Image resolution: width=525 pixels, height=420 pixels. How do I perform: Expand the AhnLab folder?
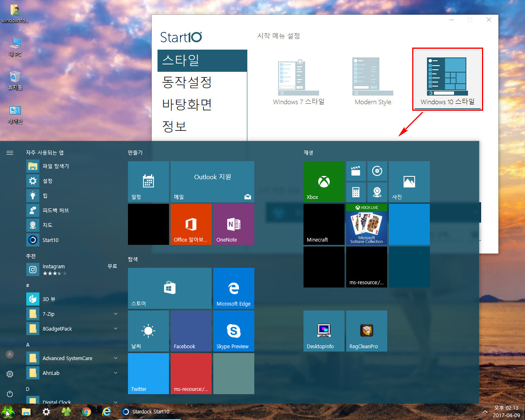click(x=72, y=373)
